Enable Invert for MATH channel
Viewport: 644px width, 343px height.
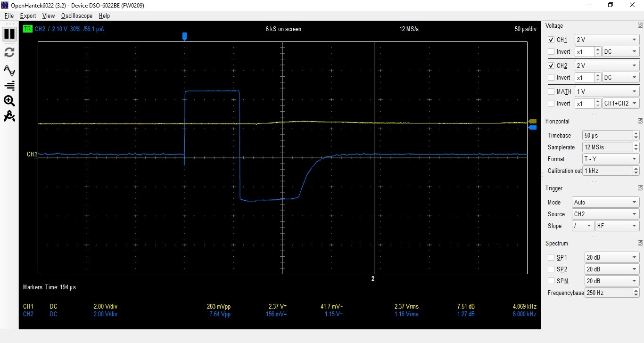click(x=551, y=104)
